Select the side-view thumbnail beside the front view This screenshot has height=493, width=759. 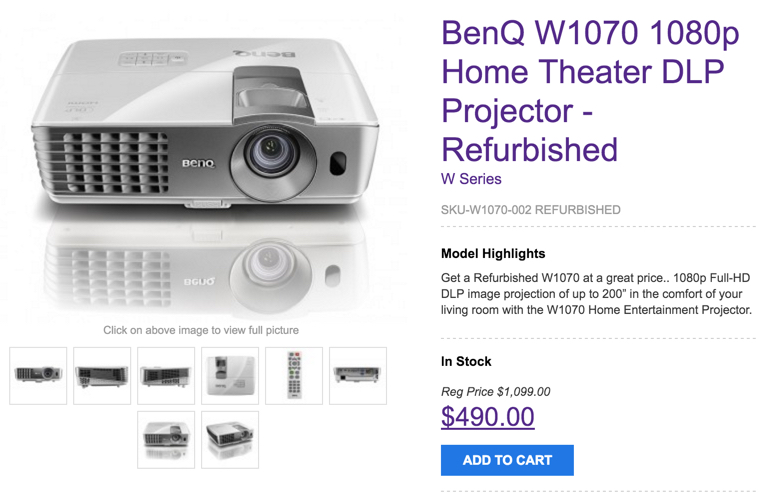[x=102, y=376]
